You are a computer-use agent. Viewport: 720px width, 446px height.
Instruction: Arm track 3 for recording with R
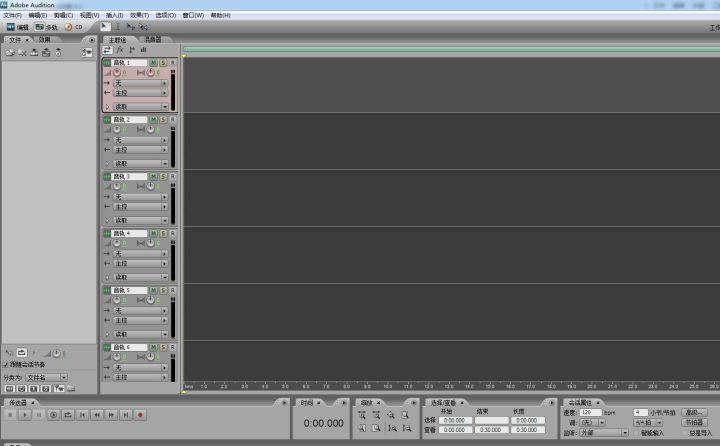[x=172, y=177]
